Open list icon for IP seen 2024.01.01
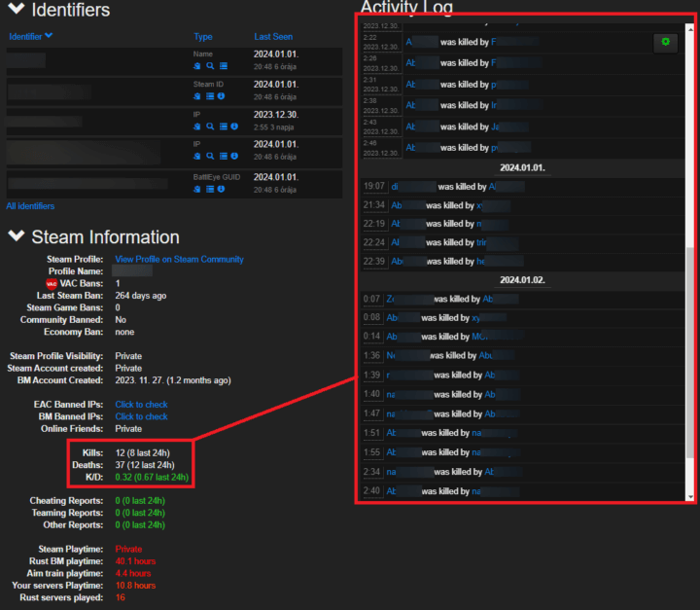The image size is (700, 610). (224, 156)
